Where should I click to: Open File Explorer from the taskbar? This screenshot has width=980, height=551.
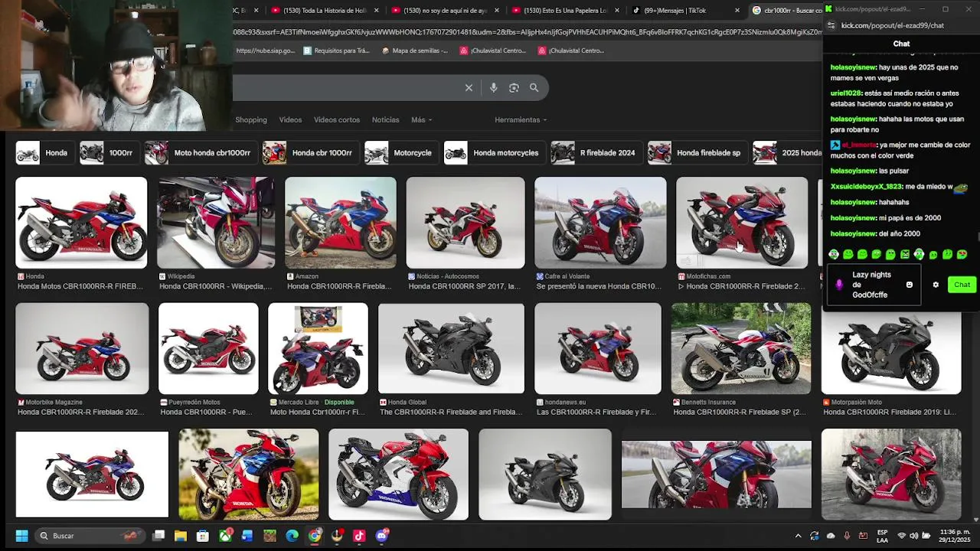pyautogui.click(x=181, y=536)
